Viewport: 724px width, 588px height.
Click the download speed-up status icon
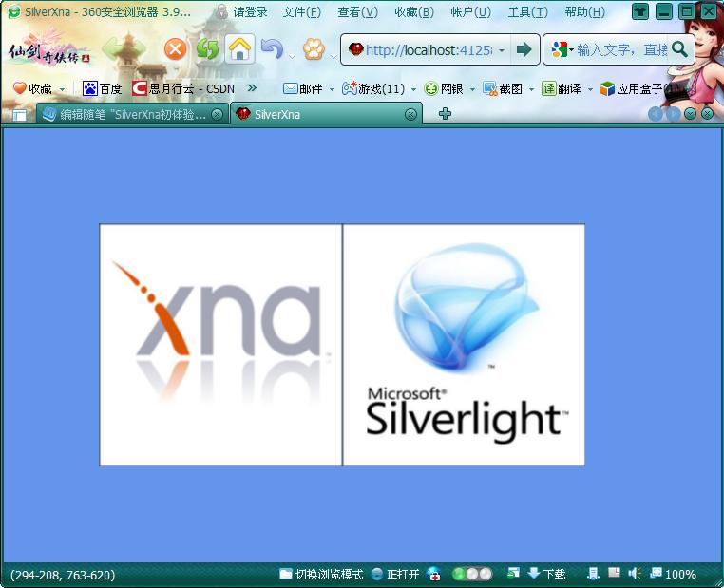pos(593,574)
